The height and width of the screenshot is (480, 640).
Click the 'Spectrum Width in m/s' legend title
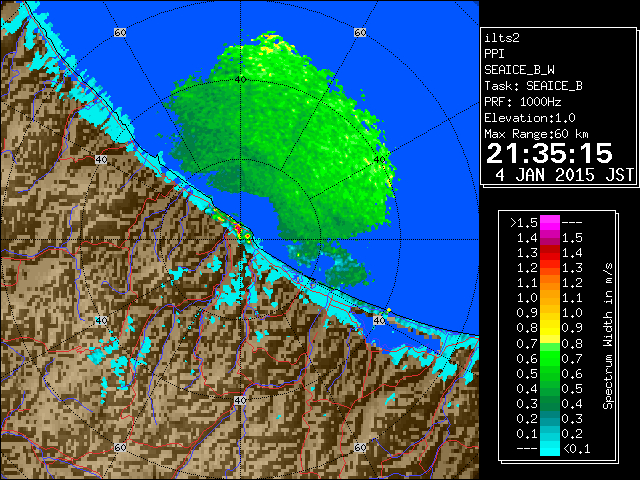point(608,336)
